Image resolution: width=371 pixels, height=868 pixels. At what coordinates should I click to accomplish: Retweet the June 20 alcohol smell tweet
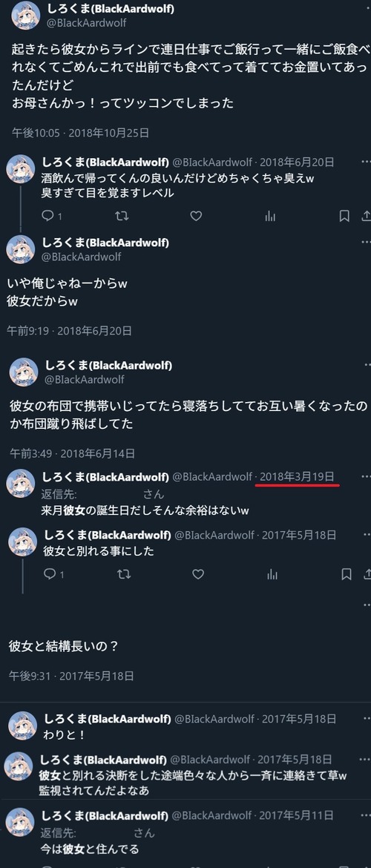pos(122,217)
